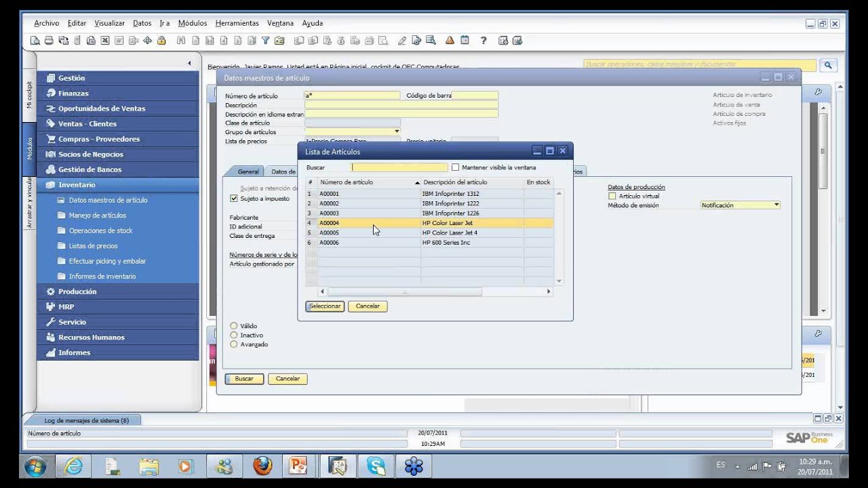This screenshot has width=868, height=488.
Task: Collapse the Inventario module
Action: point(119,185)
